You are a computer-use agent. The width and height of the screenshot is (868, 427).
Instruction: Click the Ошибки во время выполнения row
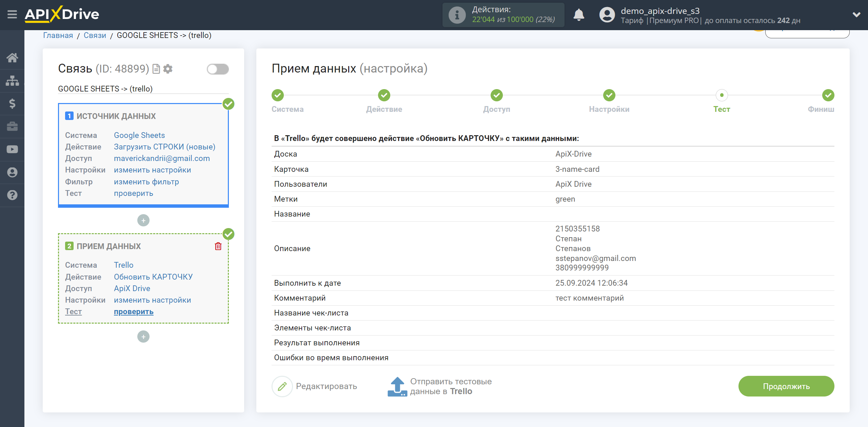(x=553, y=358)
